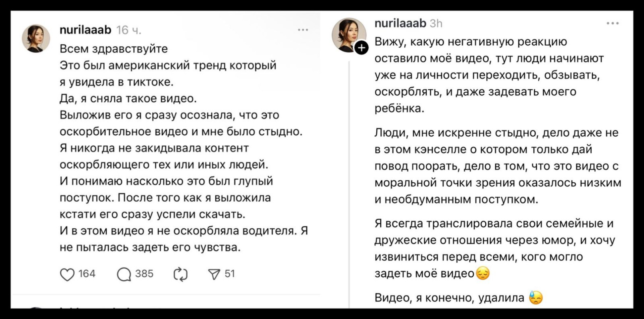Open nurilaaab profile from the left post username
Viewport: 644px width, 319px height.
tap(85, 30)
